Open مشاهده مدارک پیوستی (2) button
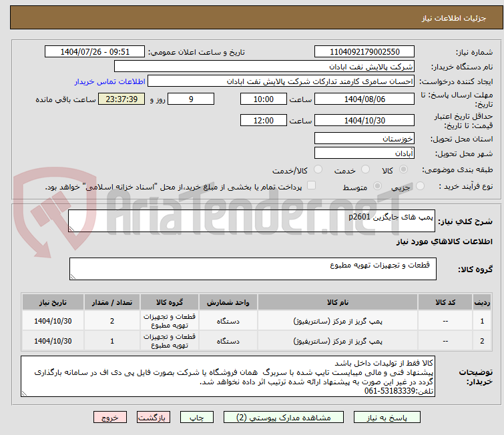The width and height of the screenshot is (504, 435). [x=284, y=418]
